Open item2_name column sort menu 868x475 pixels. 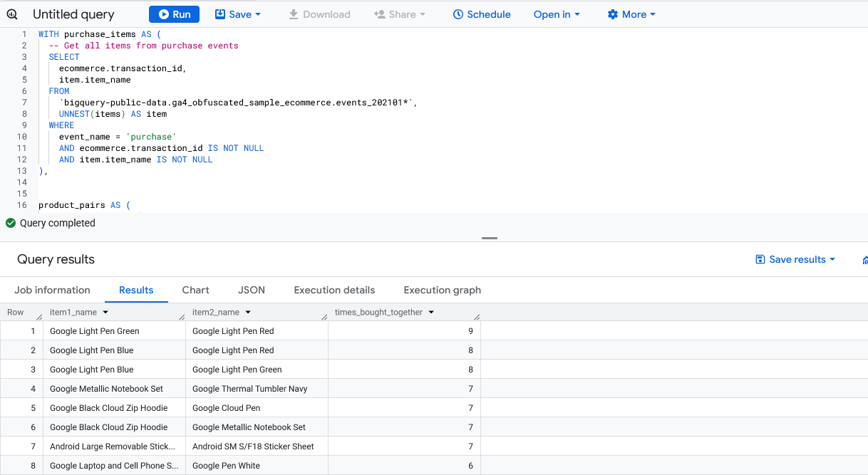(x=248, y=313)
